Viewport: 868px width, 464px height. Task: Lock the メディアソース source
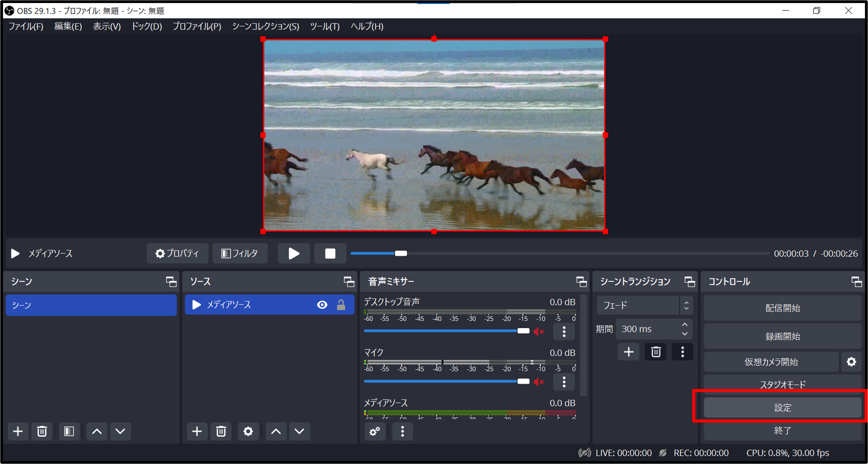341,305
